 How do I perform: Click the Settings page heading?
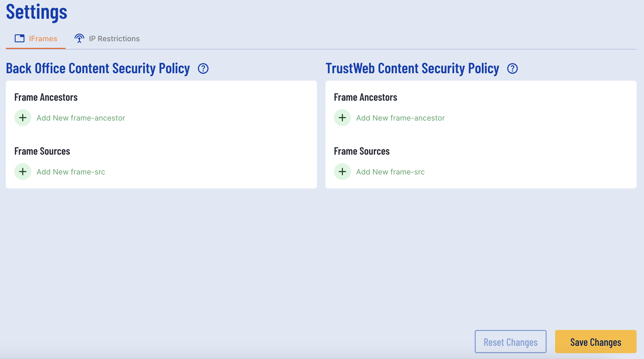click(x=37, y=12)
